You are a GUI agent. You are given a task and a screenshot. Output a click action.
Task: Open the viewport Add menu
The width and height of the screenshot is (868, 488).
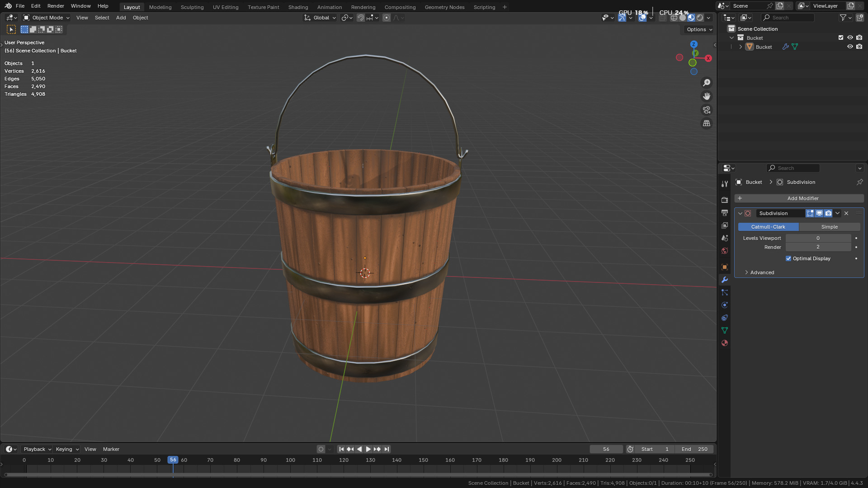121,18
